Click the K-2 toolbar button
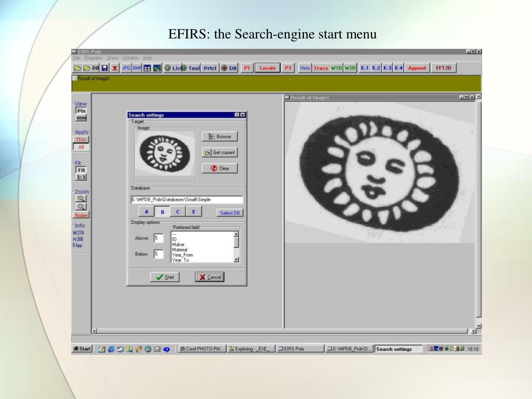 376,68
